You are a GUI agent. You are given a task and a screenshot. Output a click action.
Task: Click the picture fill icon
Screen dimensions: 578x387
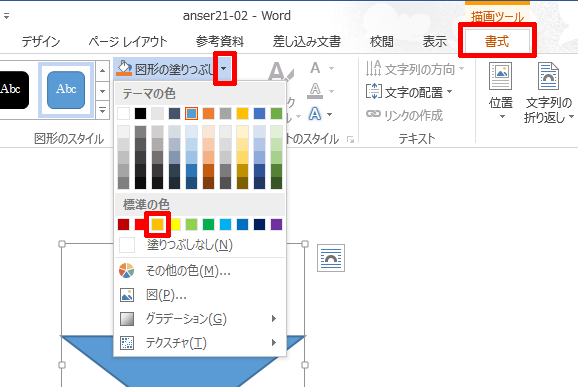[127, 295]
